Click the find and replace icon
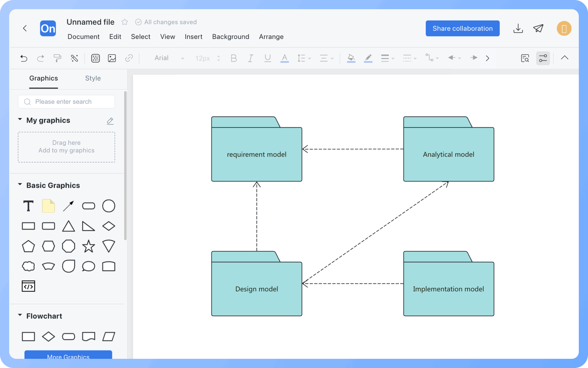The height and width of the screenshot is (368, 588). pyautogui.click(x=525, y=58)
